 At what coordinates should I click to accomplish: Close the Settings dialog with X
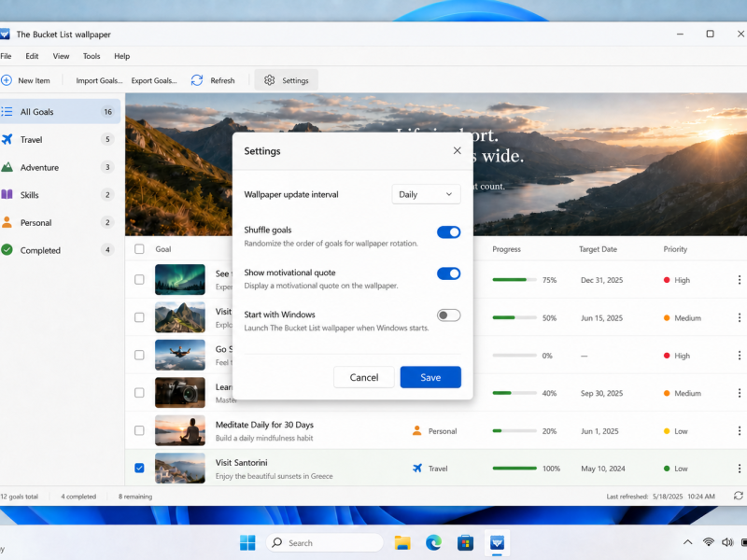click(457, 151)
